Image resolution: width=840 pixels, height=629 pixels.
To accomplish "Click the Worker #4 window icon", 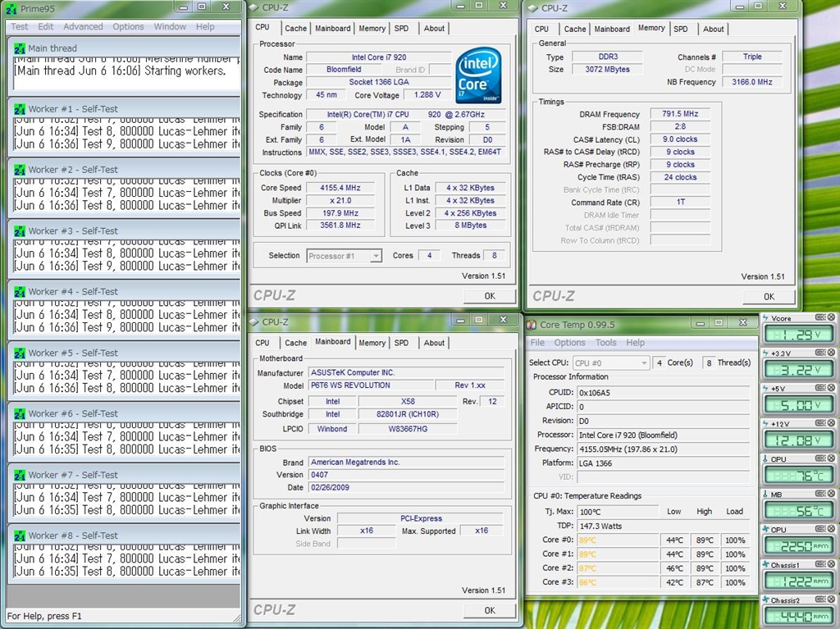I will point(20,291).
